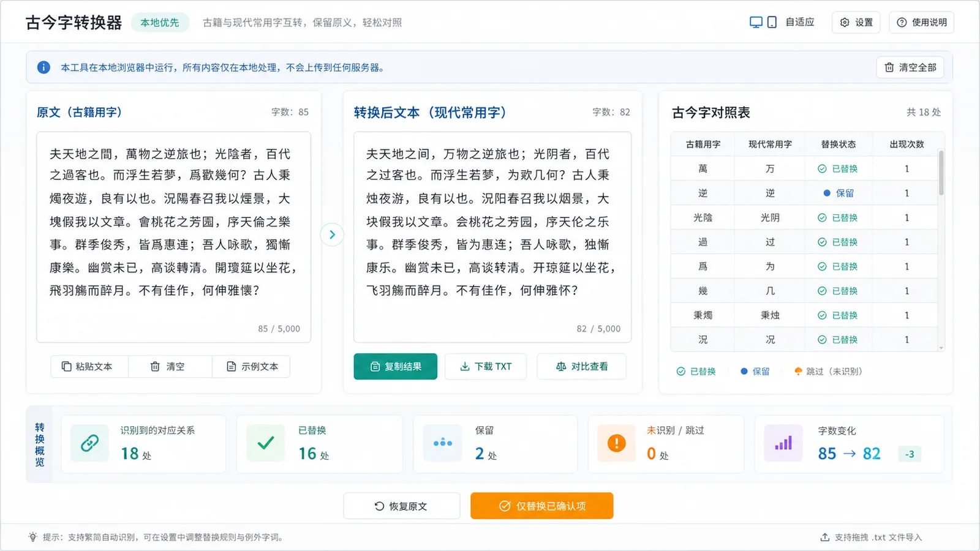The height and width of the screenshot is (551, 980).
Task: Click 支持拖拽 .txt 文件导入 upload link
Action: 871,537
